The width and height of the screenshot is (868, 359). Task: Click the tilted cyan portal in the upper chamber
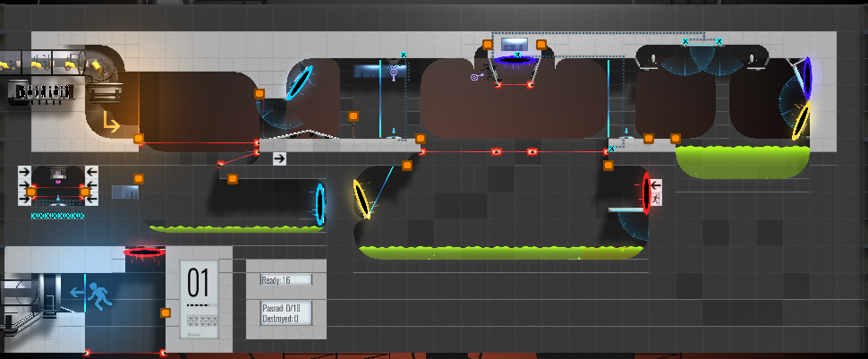300,82
